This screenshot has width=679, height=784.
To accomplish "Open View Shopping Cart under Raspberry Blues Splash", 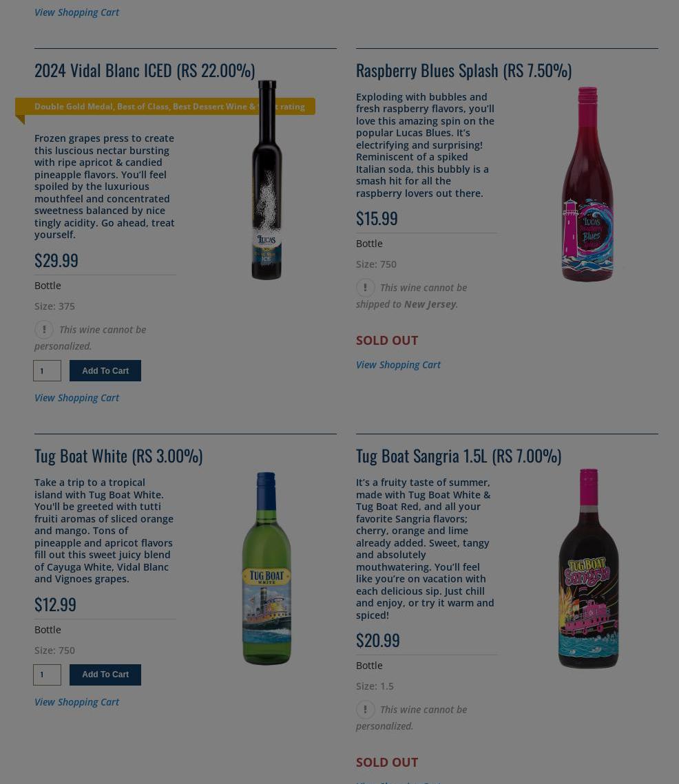I will [x=398, y=365].
